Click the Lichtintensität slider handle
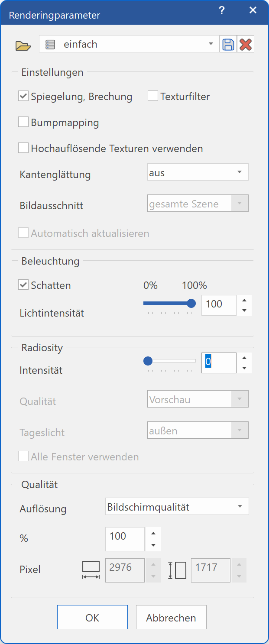Screen dimensions: 269x644 click(x=191, y=304)
